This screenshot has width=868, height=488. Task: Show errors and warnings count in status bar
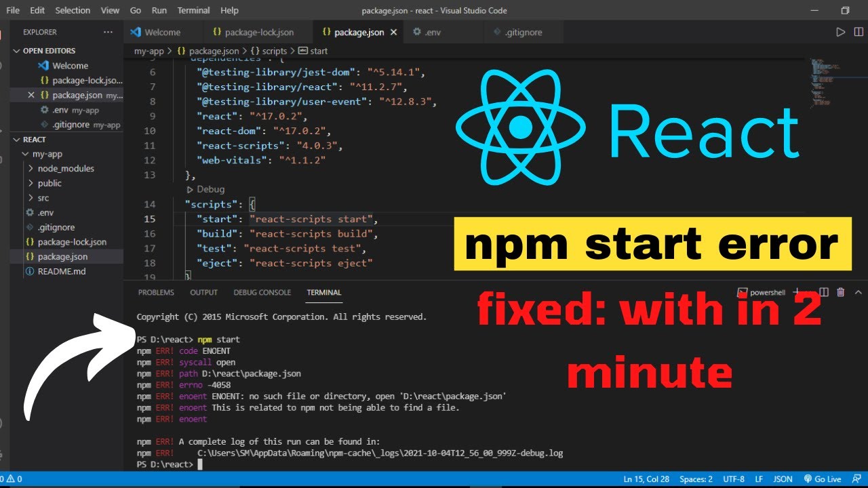[x=12, y=479]
